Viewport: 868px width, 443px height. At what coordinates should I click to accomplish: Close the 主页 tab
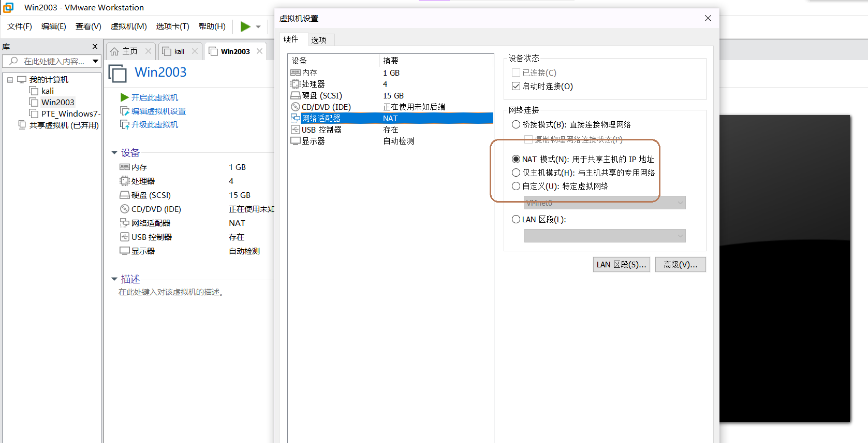click(149, 51)
